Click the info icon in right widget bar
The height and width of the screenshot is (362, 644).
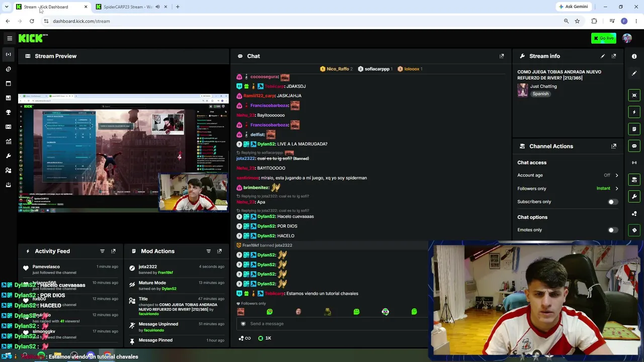(634, 56)
